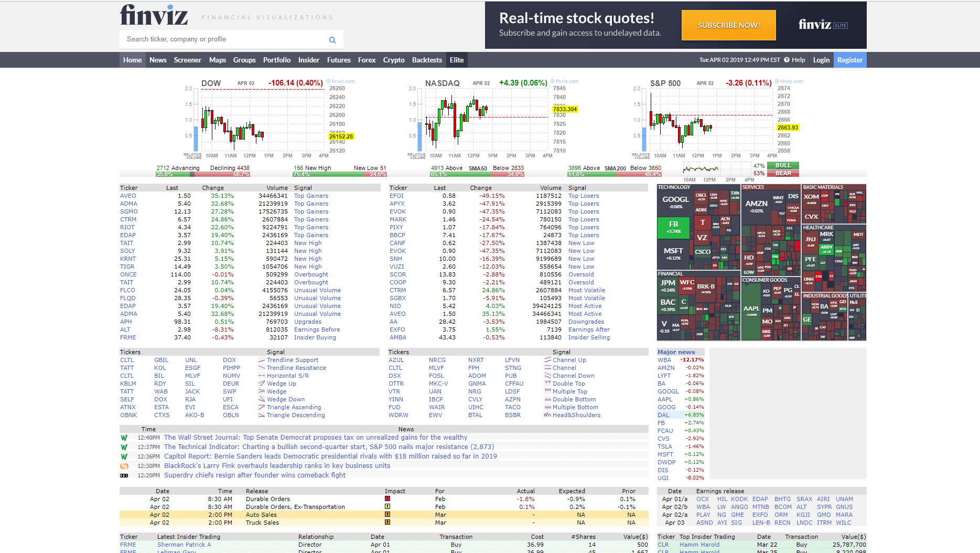Screen dimensions: 980x553
Task: Select the Elite tab
Action: [x=457, y=60]
